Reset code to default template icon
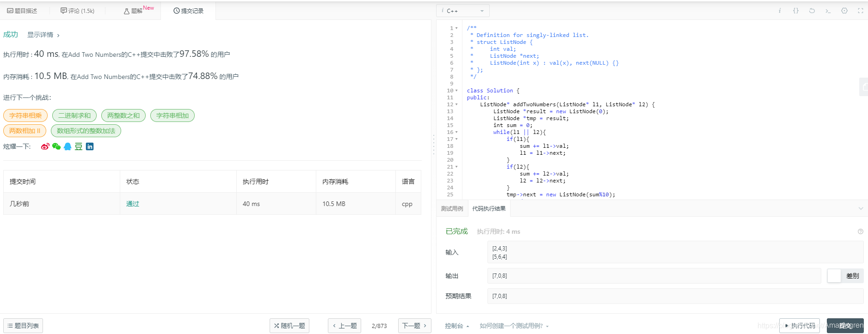This screenshot has height=334, width=868. (x=812, y=11)
